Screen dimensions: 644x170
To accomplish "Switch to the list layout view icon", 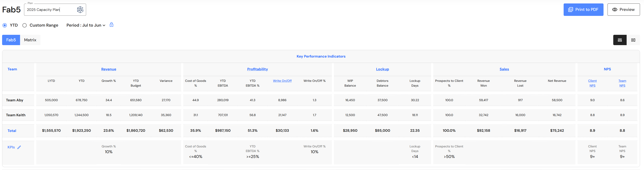I will click(x=620, y=40).
